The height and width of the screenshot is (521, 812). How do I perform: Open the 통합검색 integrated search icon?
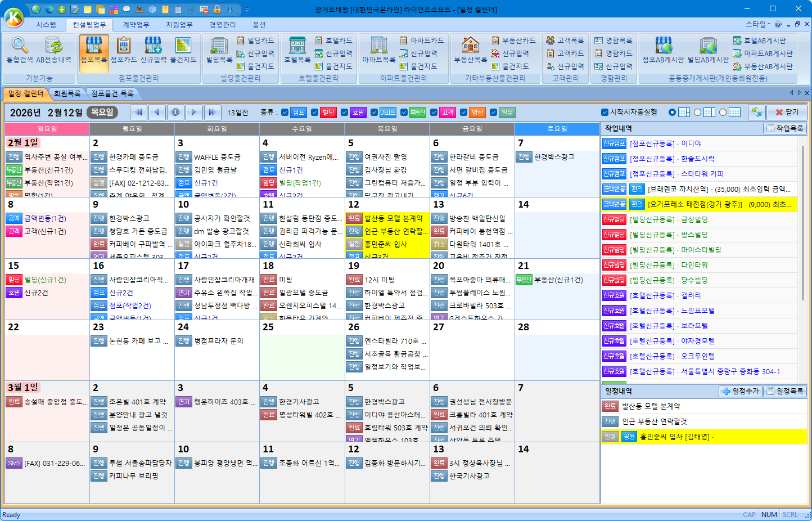[x=20, y=50]
